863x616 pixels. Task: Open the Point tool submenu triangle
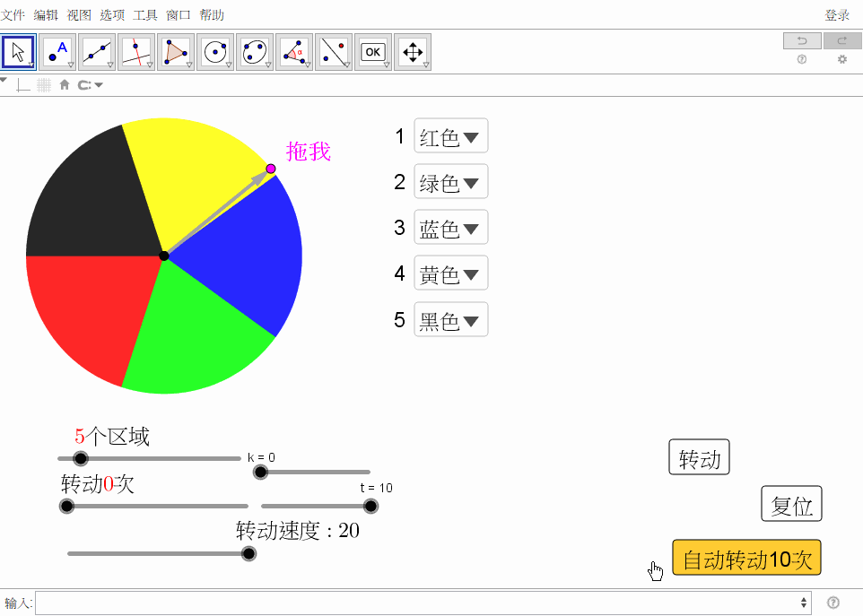click(x=71, y=65)
